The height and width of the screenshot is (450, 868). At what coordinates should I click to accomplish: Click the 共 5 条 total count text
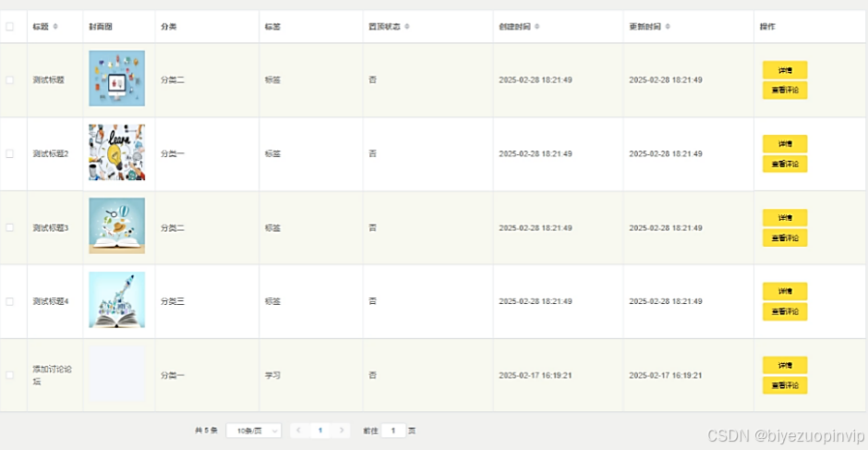(x=207, y=431)
